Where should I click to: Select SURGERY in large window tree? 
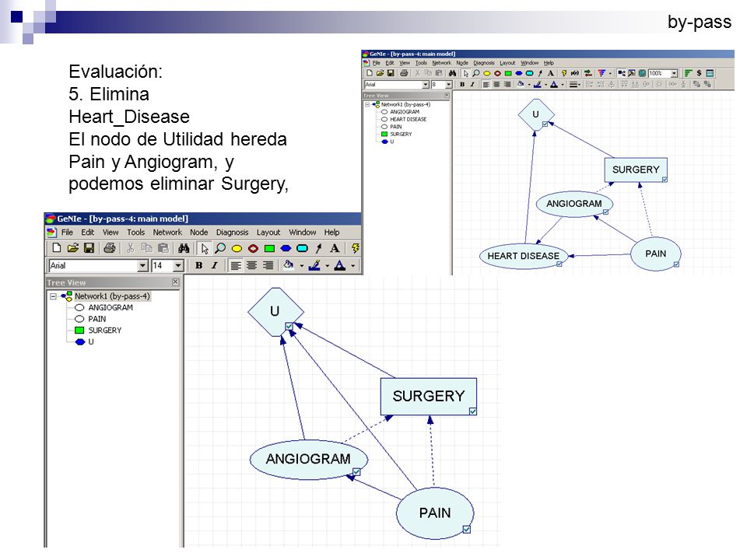[105, 331]
